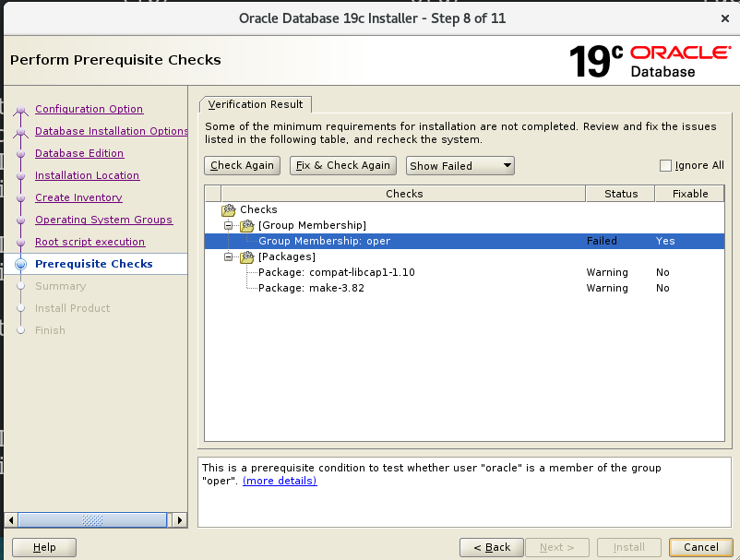The width and height of the screenshot is (740, 560).
Task: Click Fix & Check Again button
Action: tap(343, 165)
